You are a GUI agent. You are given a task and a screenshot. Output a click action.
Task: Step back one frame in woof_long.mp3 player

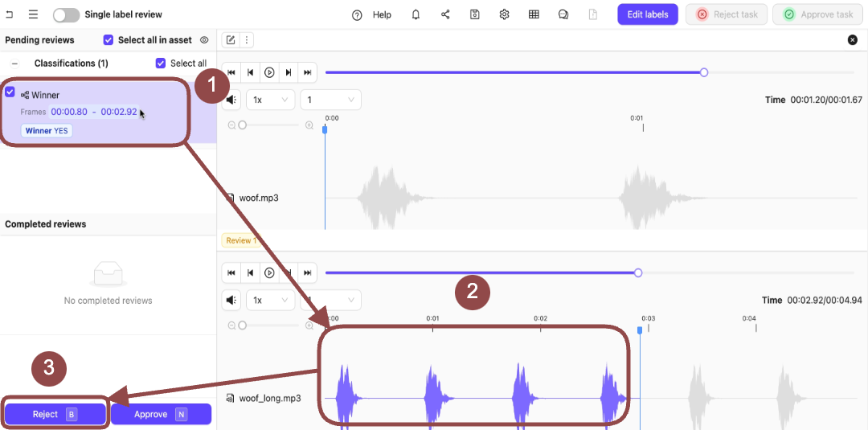(250, 272)
